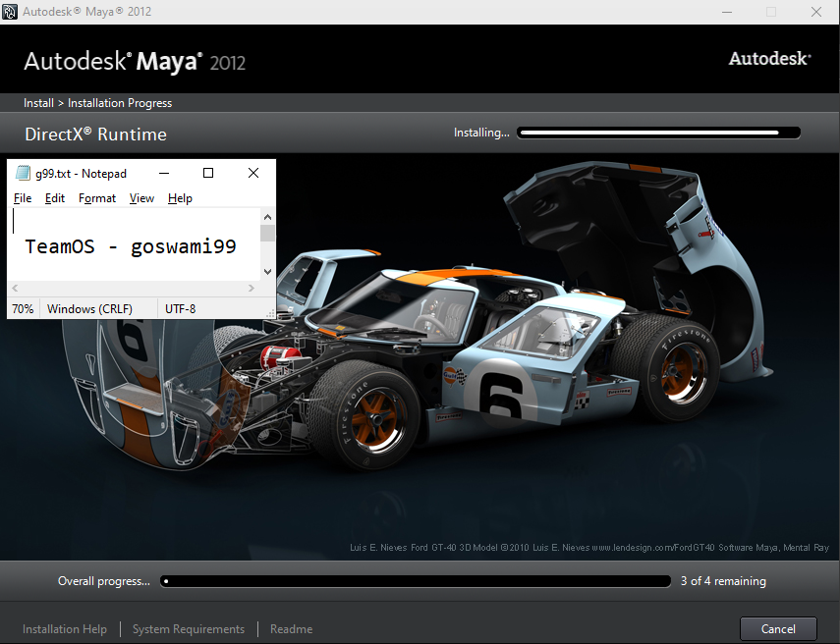
Task: Click the Notepad vertical scrollbar thumb
Action: [268, 234]
